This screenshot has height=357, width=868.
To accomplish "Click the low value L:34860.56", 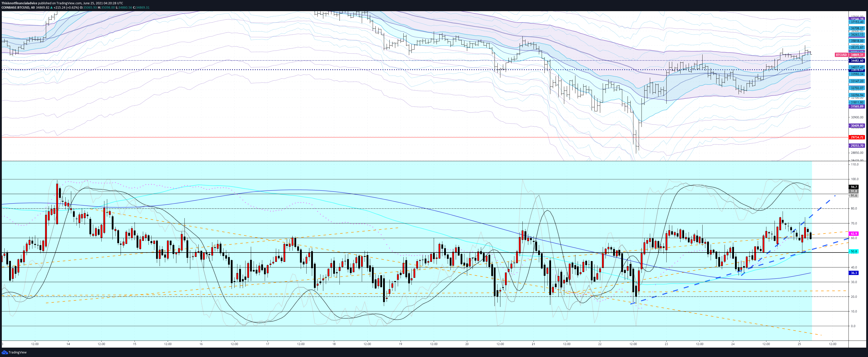I will pos(124,7).
